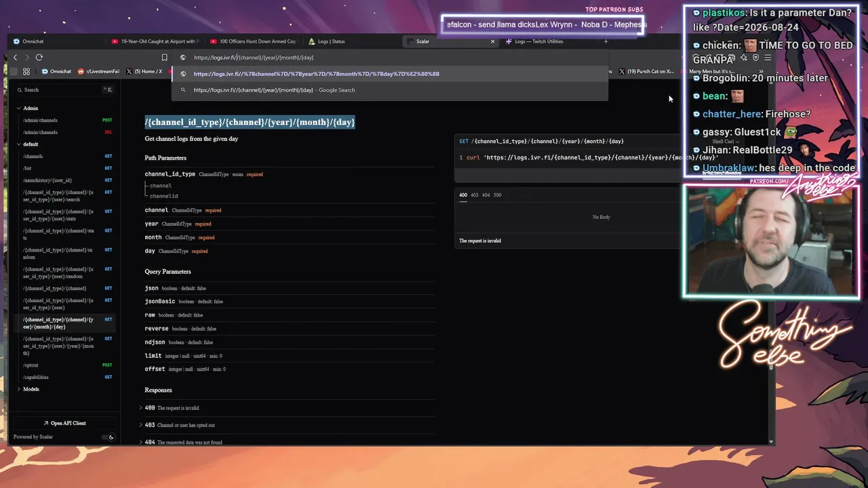The width and height of the screenshot is (868, 488).
Task: Collapse the default section in sidebar
Action: 18,144
